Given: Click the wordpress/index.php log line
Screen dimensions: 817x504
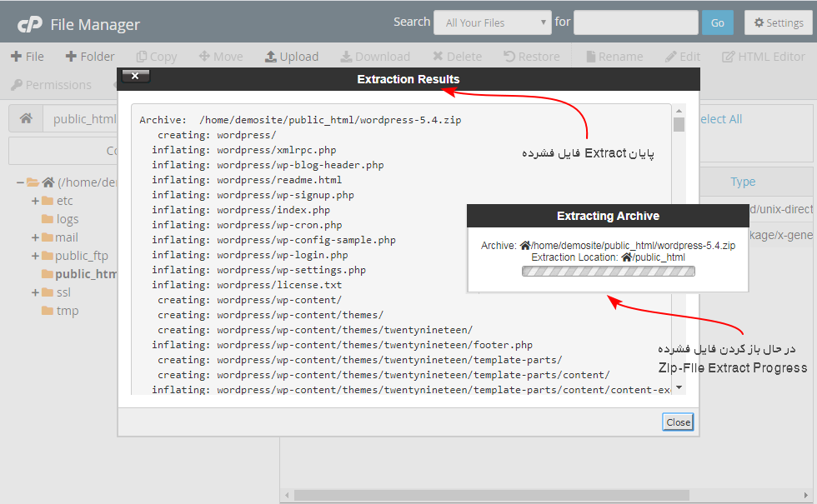Looking at the screenshot, I should (x=241, y=210).
